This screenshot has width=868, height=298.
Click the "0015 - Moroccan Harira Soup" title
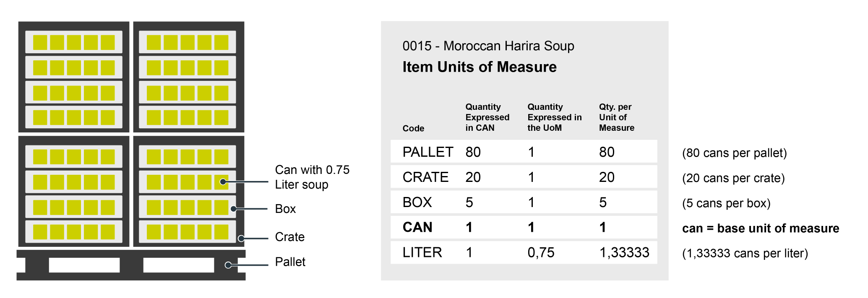(488, 46)
